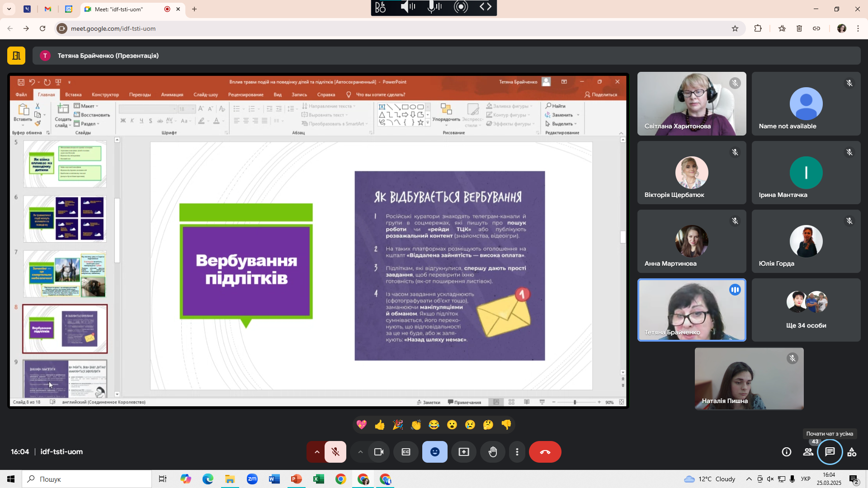Send the party popper reaction
Image resolution: width=868 pixels, height=488 pixels.
pos(398,425)
